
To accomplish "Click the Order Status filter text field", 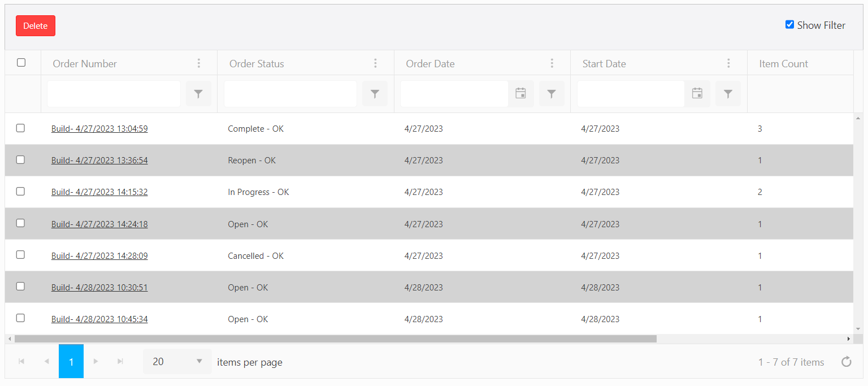I will point(290,94).
